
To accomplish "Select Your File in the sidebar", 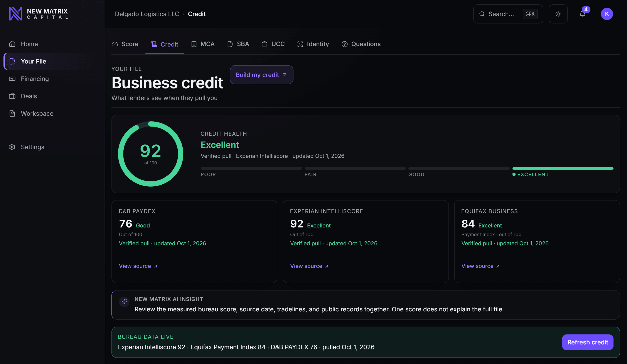I will pos(52,61).
